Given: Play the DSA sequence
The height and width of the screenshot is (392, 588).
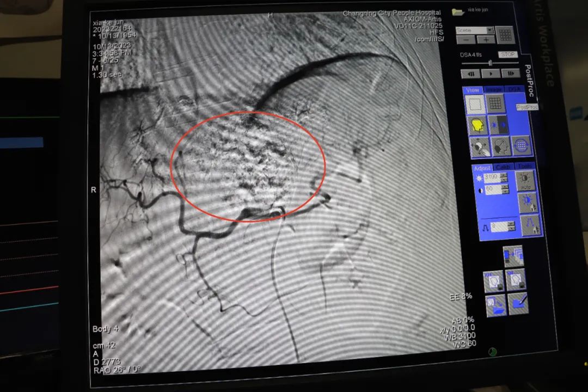Looking at the screenshot, I should (491, 74).
